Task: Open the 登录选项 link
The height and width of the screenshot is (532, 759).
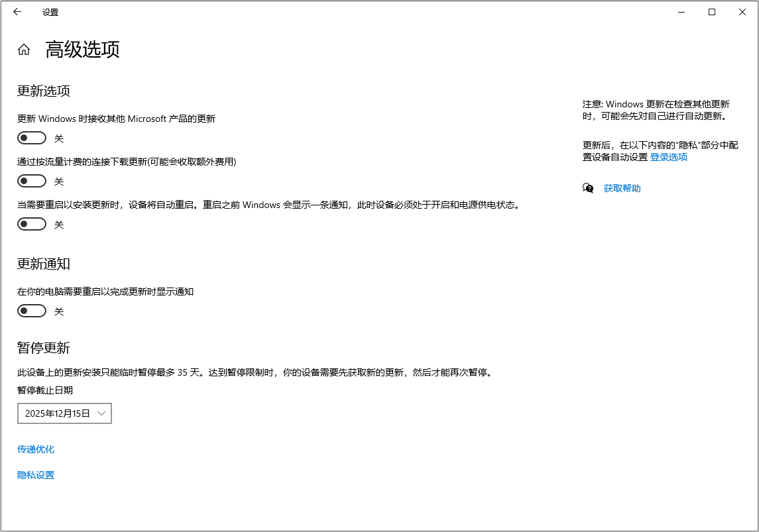Action: point(668,157)
